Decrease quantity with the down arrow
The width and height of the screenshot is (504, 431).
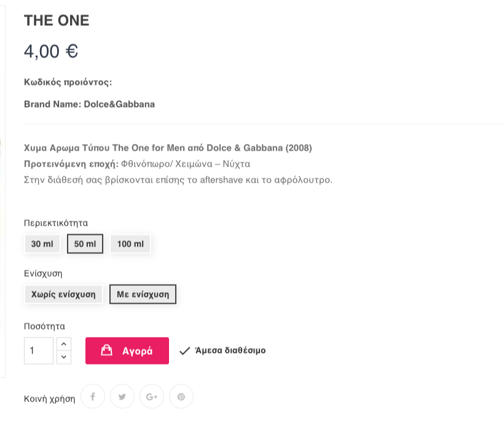64,357
